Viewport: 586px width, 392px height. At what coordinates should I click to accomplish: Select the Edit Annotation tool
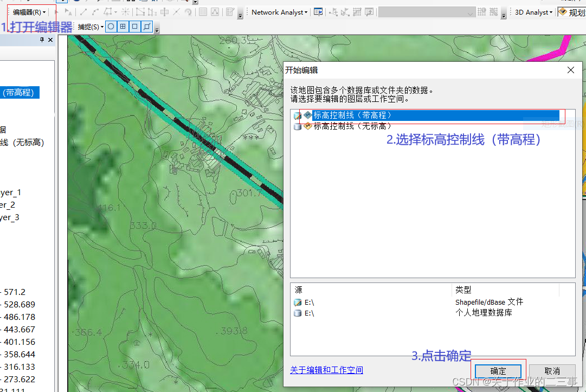coord(66,12)
